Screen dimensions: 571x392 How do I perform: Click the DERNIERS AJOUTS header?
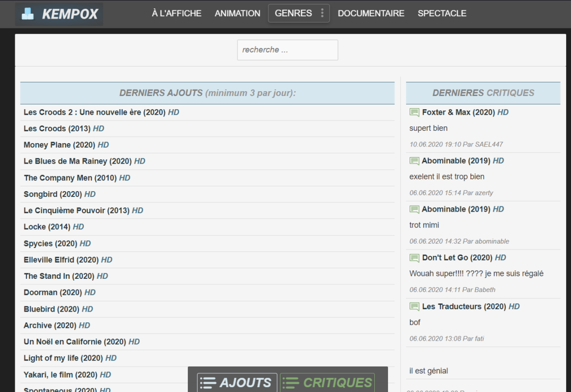[x=208, y=93]
